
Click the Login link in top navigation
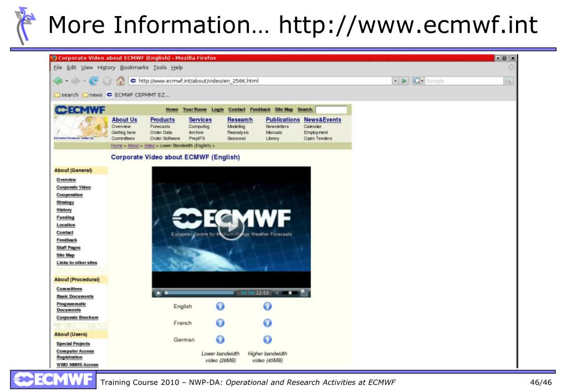217,110
